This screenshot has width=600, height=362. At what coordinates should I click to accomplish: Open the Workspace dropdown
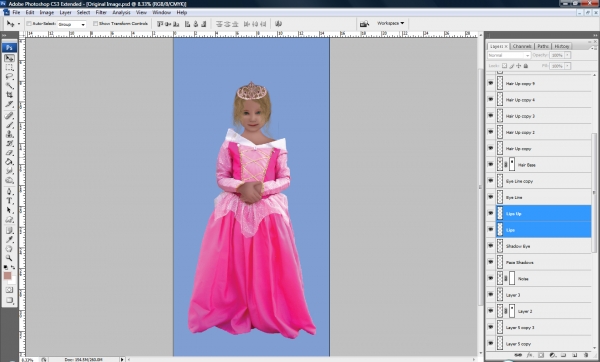click(x=390, y=23)
